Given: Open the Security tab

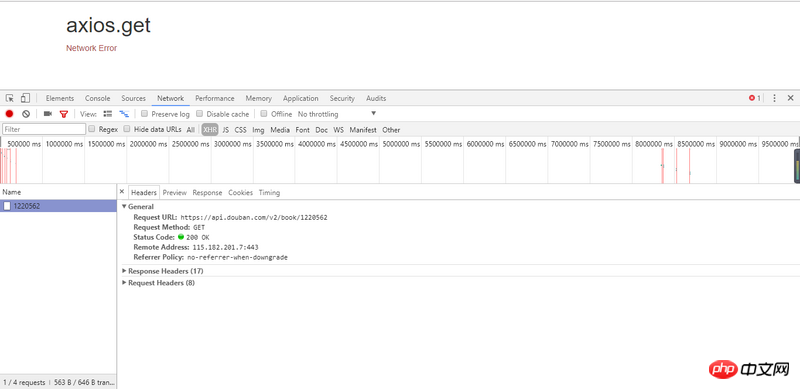Looking at the screenshot, I should tap(342, 98).
